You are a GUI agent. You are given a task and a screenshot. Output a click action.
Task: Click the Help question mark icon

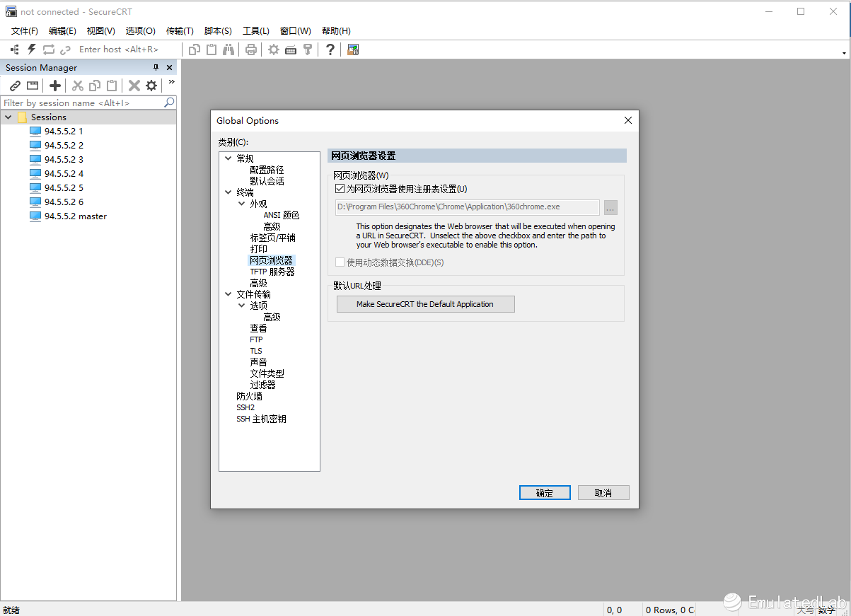tap(330, 50)
